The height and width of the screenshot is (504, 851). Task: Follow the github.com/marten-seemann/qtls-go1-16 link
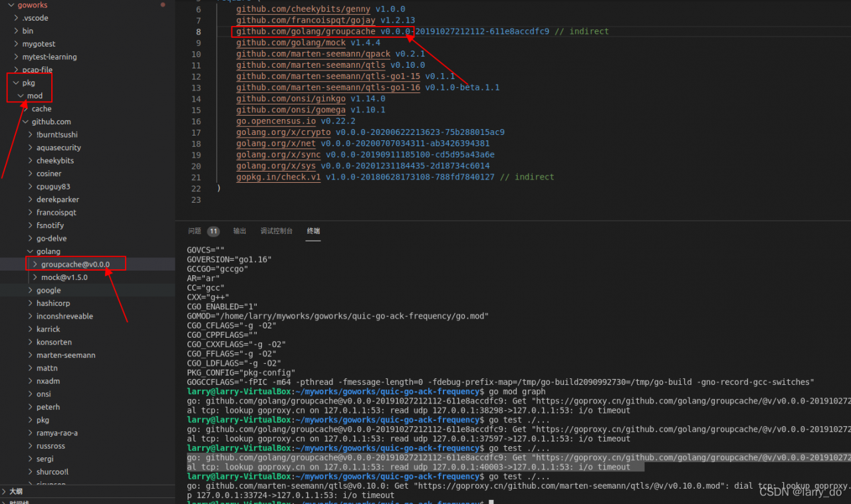point(328,88)
